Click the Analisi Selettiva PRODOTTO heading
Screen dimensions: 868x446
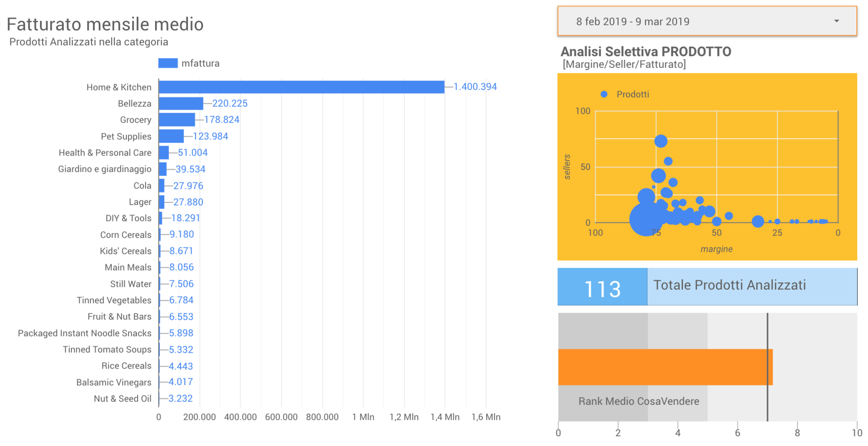(646, 52)
